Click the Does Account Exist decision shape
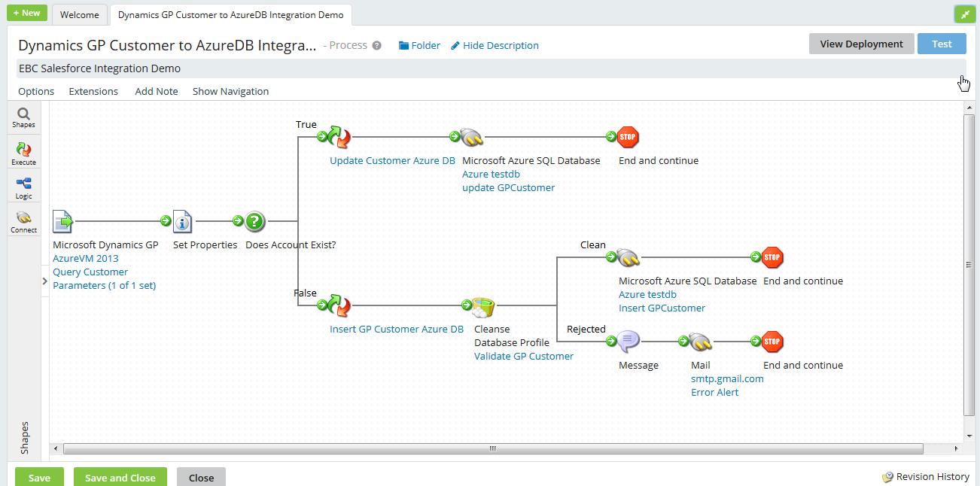 point(255,222)
